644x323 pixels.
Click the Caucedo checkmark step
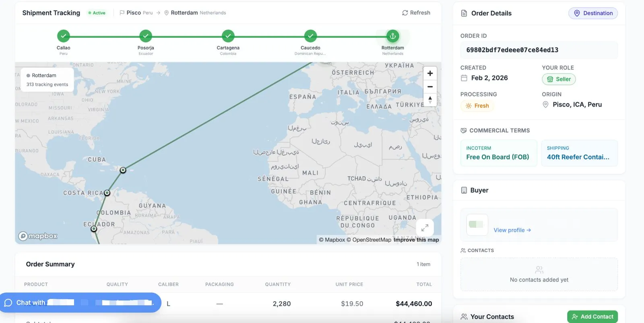tap(310, 36)
